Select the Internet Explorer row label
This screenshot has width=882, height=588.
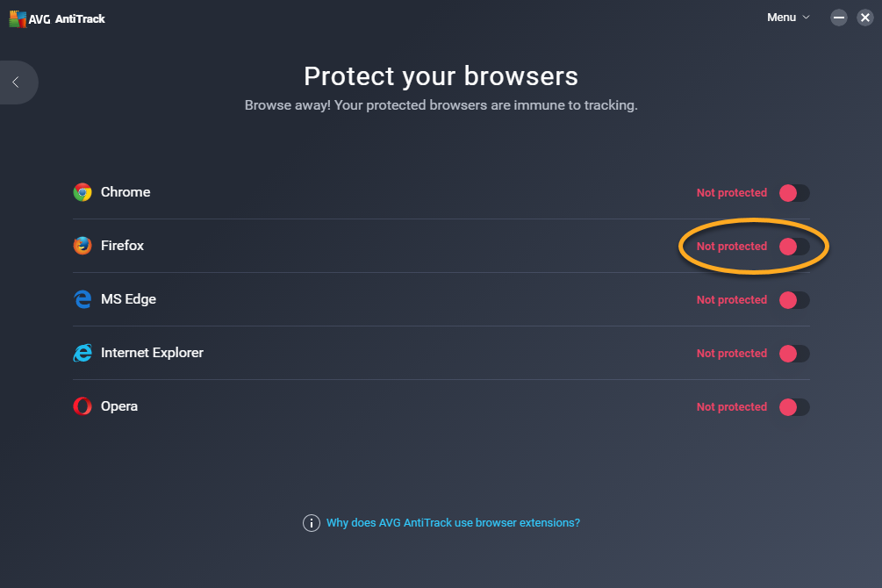click(152, 353)
